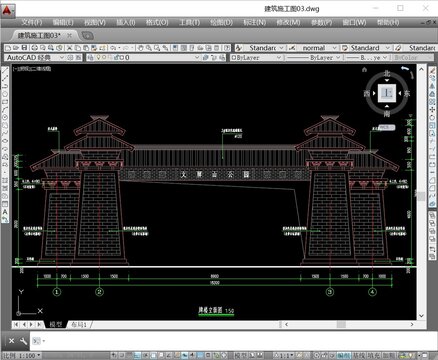438x360 pixels.
Task: Click the Cut scissors icon
Action: click(x=69, y=48)
